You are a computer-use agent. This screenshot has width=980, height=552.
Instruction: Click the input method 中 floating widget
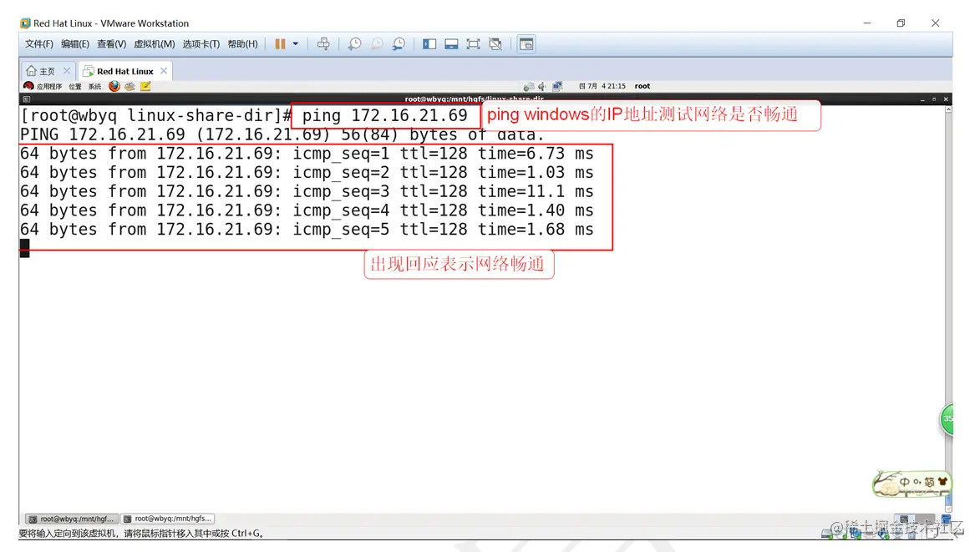point(911,483)
